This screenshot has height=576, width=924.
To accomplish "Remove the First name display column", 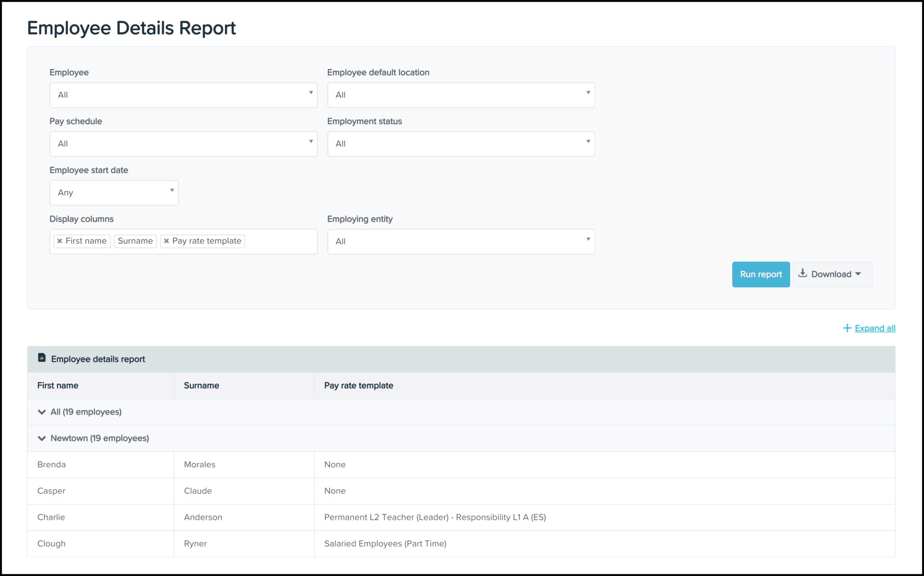I will [x=60, y=241].
